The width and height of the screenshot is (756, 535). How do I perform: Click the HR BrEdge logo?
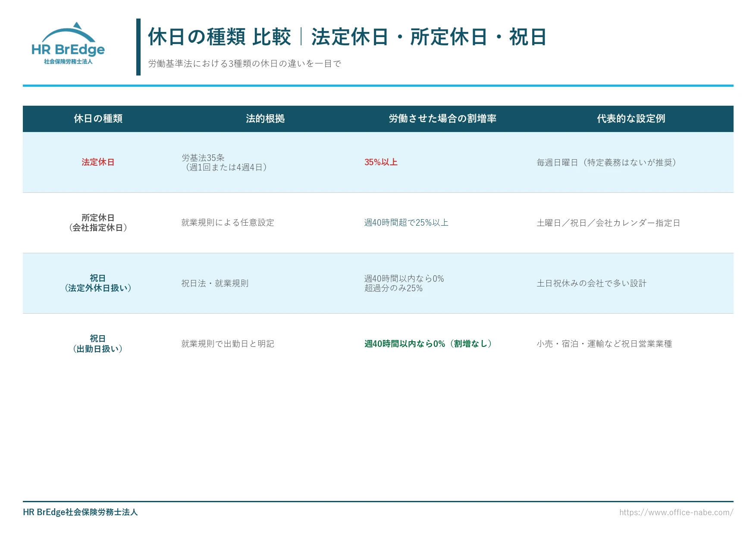pyautogui.click(x=68, y=44)
